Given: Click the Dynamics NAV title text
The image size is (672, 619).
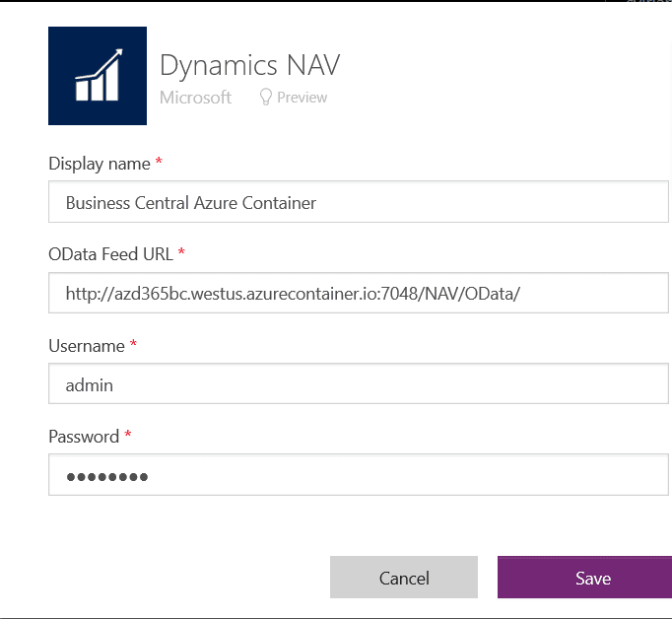Looking at the screenshot, I should pos(250,65).
